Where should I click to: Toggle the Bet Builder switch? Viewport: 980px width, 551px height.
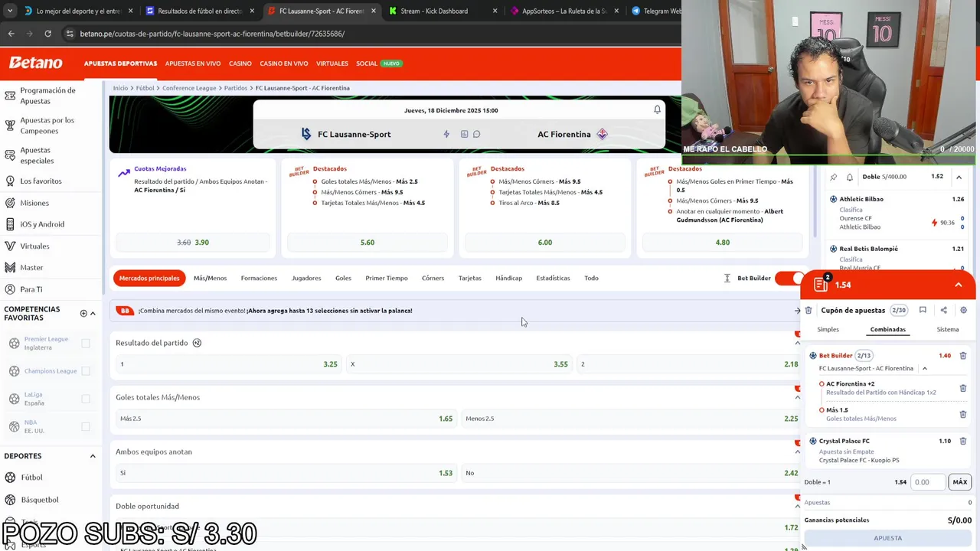[789, 278]
